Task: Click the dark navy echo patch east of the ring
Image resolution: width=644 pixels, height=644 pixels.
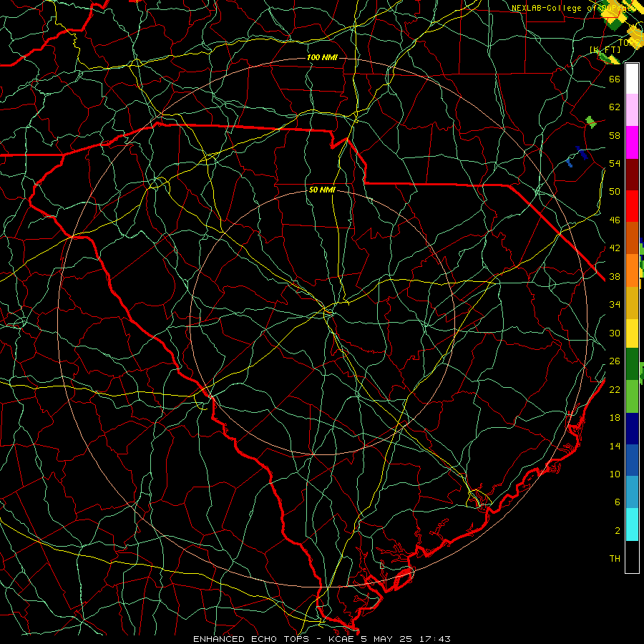Action: click(582, 153)
